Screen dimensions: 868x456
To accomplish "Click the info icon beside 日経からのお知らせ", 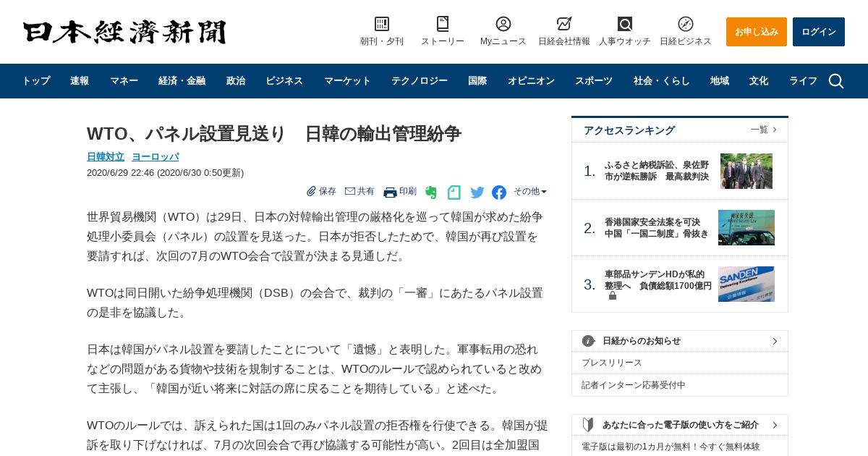I will (x=589, y=341).
